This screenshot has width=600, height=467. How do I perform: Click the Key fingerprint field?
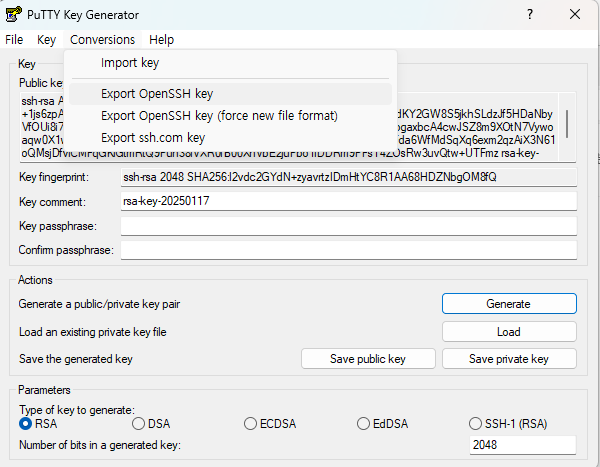[x=349, y=177]
